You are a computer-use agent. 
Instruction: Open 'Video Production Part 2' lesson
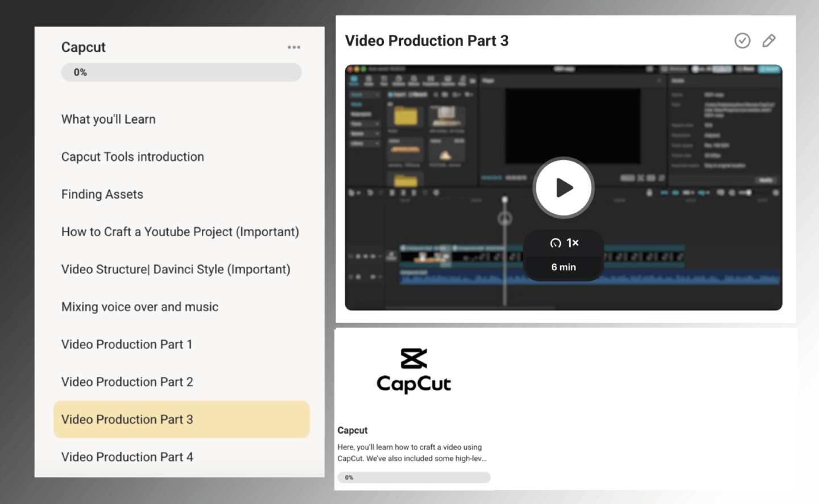click(127, 382)
